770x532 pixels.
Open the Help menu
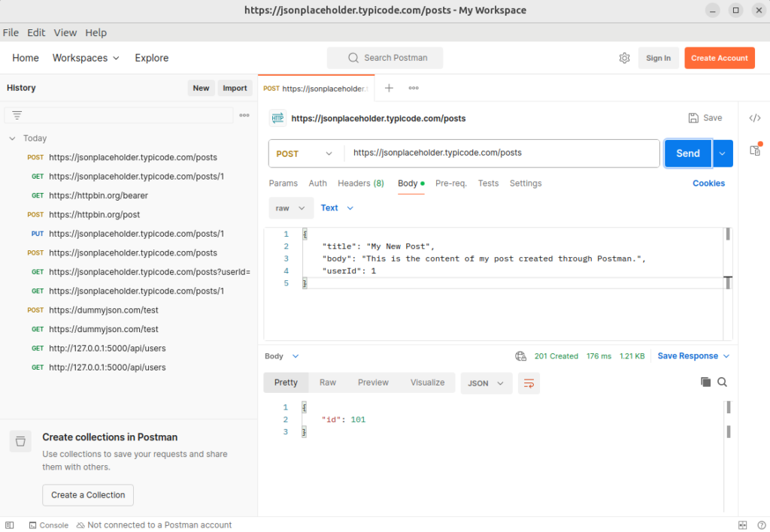95,32
